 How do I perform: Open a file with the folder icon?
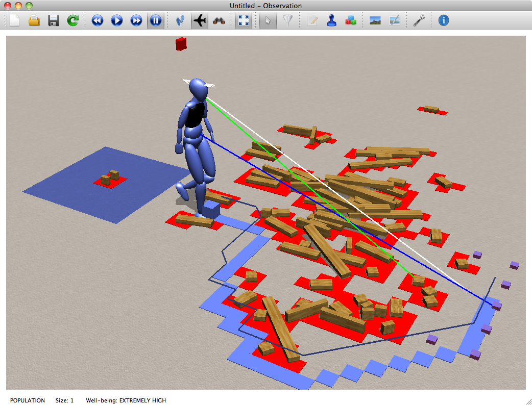(x=34, y=20)
